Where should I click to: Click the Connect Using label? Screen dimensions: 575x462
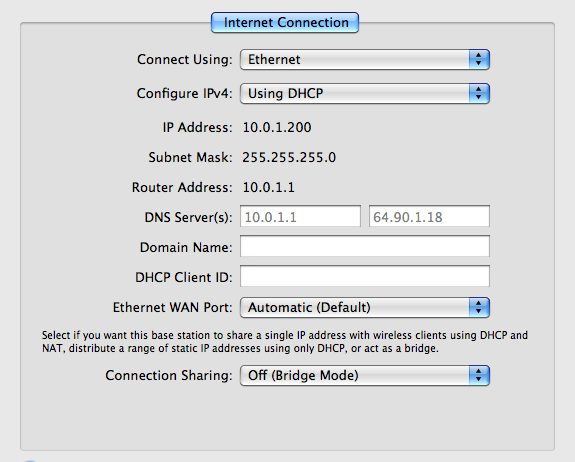[185, 59]
